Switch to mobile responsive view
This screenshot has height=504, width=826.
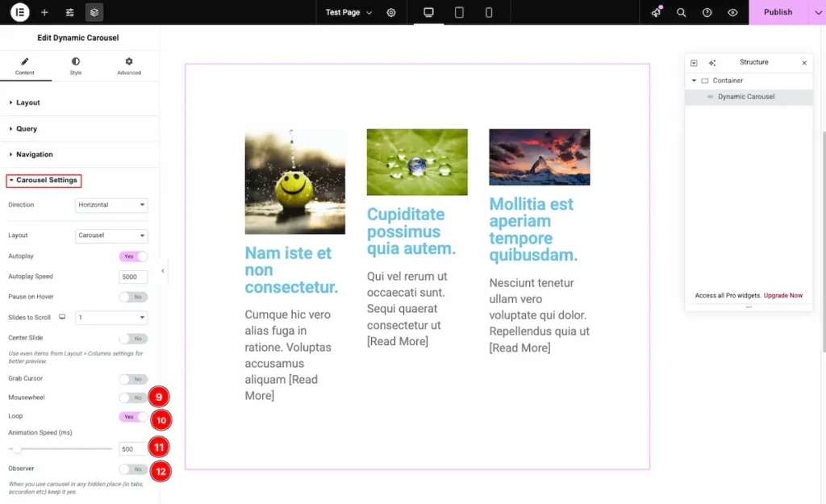[x=489, y=13]
